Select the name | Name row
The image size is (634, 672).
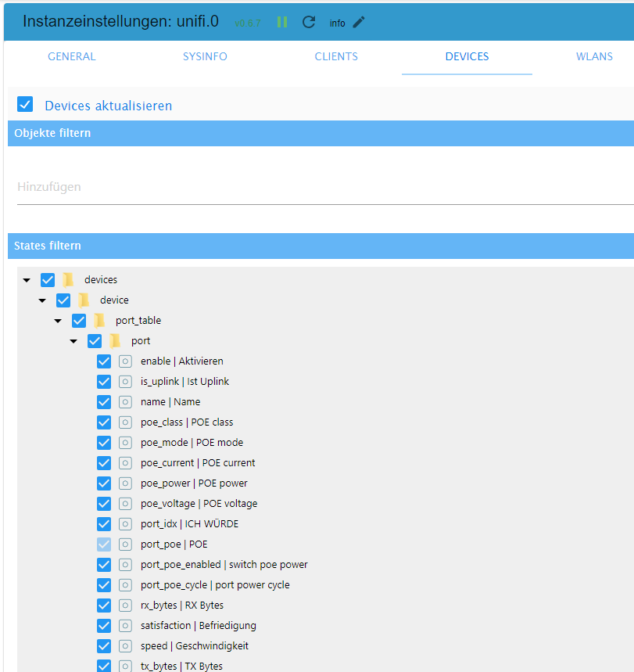pos(170,402)
